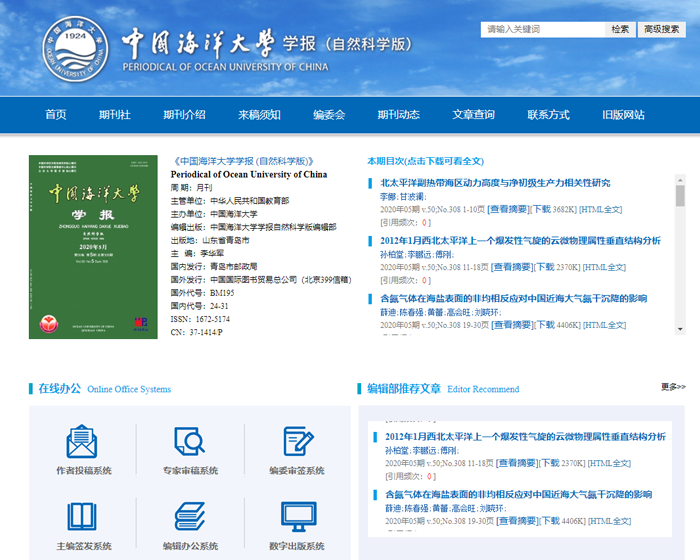Open 《中国海洋大学学报 (自然科学版)》 title link
This screenshot has width=700, height=560.
(x=243, y=161)
